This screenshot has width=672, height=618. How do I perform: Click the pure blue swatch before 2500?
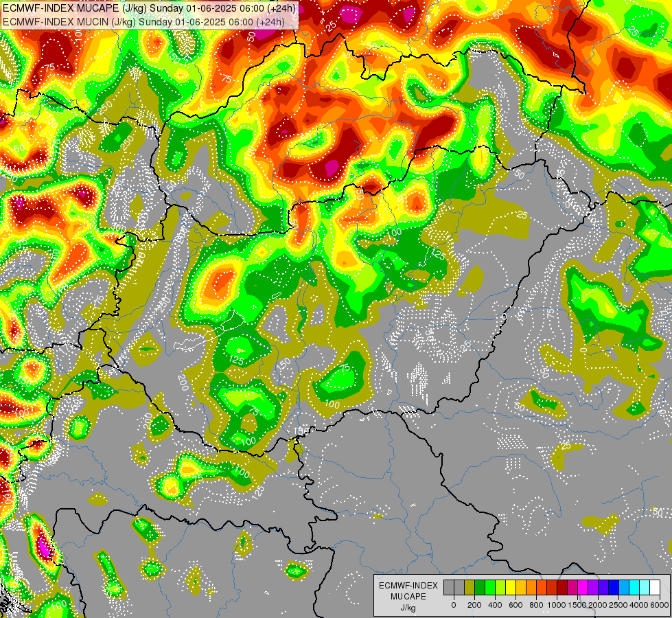click(614, 587)
